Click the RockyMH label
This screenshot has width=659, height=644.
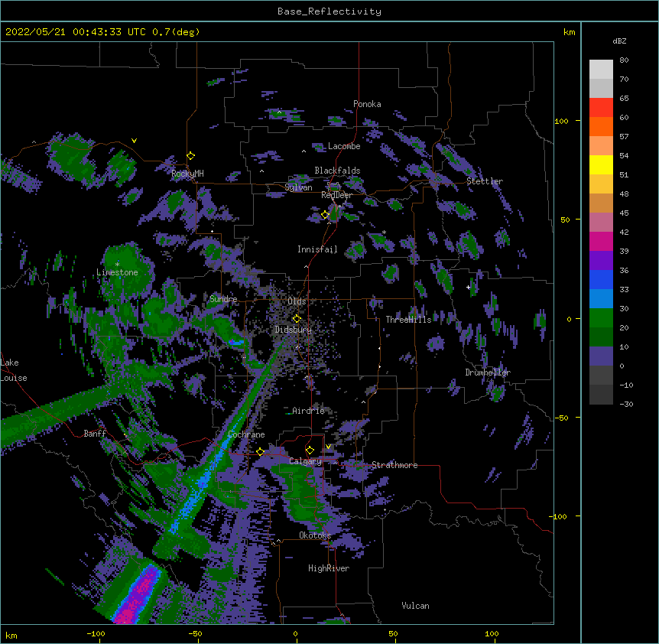click(x=187, y=173)
